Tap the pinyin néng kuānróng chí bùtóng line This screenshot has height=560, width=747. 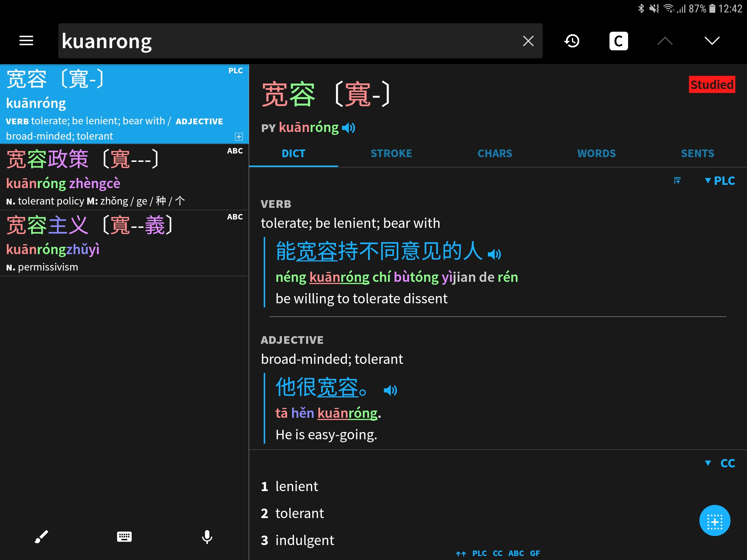tap(396, 277)
